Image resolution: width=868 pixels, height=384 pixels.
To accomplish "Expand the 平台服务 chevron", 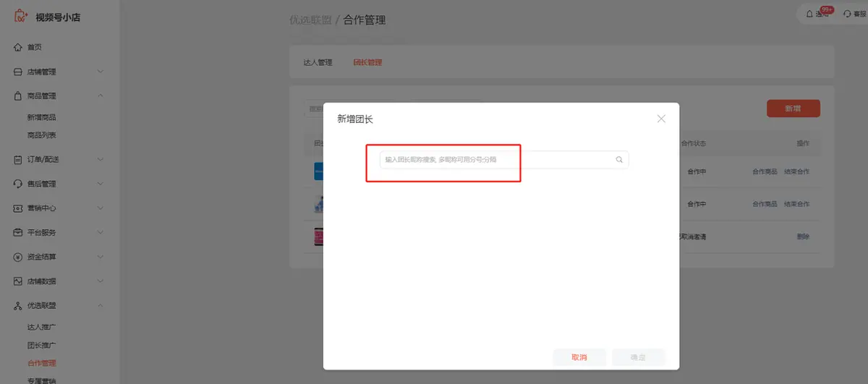I will tap(101, 233).
